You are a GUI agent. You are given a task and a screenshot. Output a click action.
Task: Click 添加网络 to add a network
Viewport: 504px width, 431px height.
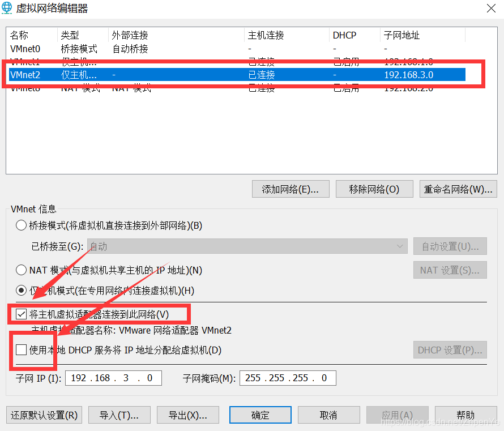click(x=291, y=189)
